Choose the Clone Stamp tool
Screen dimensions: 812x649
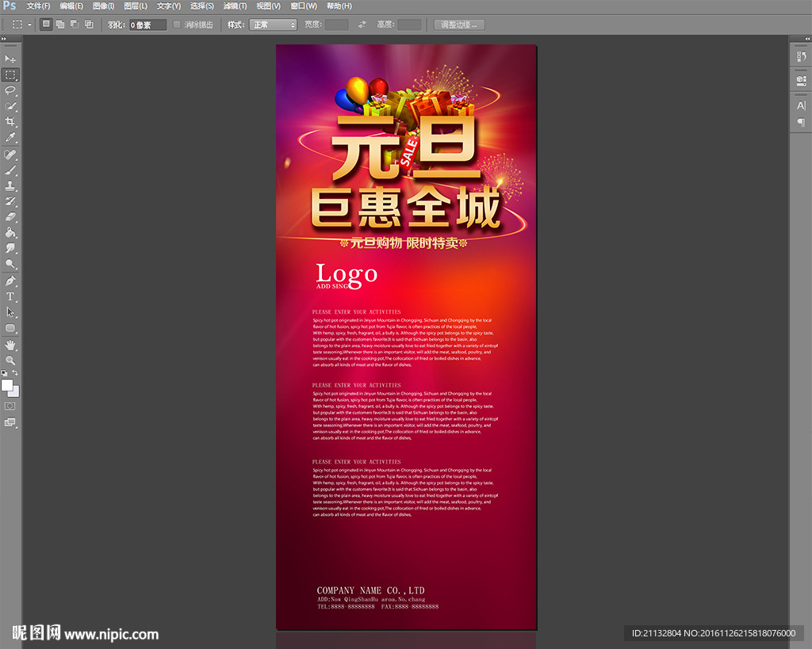(x=10, y=185)
